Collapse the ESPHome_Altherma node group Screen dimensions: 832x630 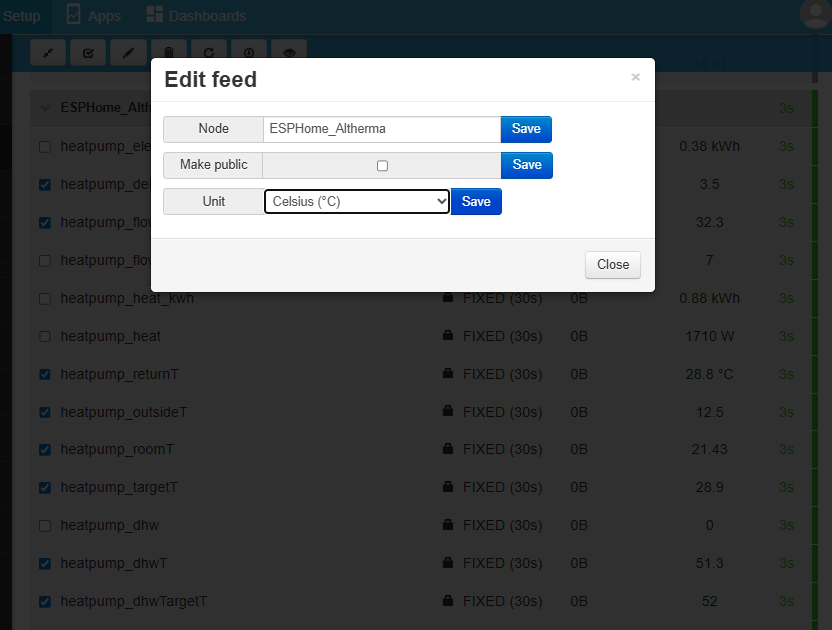coord(44,107)
